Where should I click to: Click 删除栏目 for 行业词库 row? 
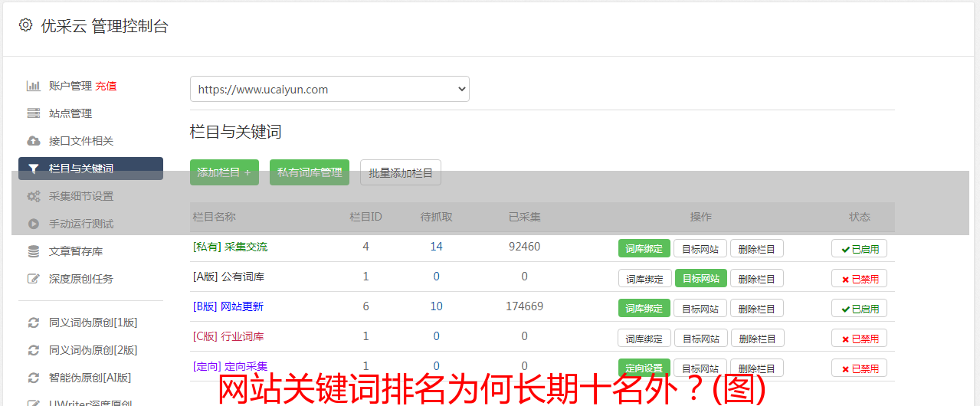(757, 338)
